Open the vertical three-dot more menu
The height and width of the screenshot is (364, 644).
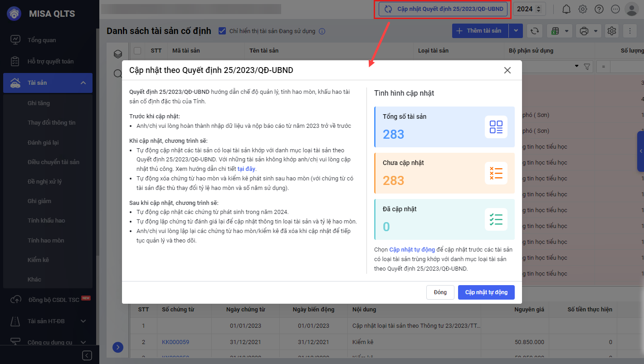pos(629,31)
